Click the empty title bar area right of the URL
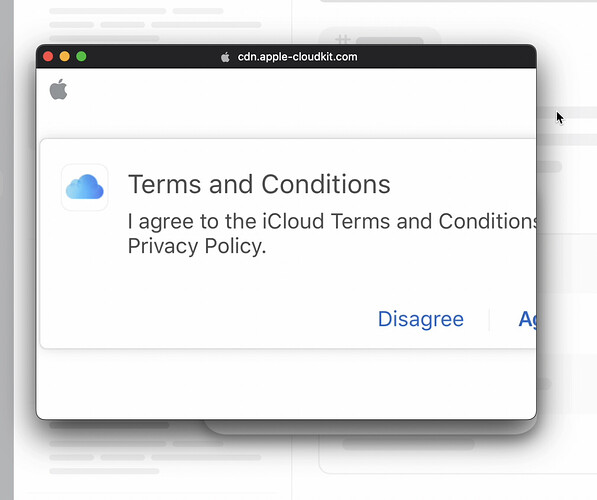The width and height of the screenshot is (597, 500). (447, 56)
